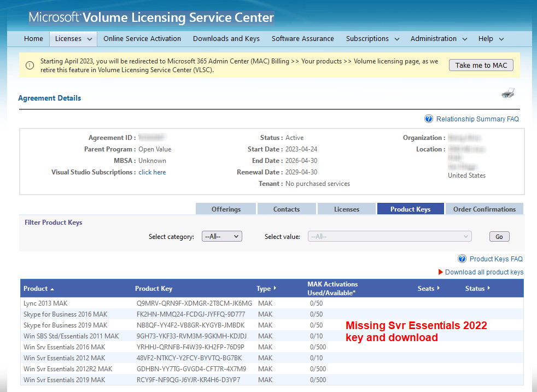
Task: Select Win Svr Essentials 2012R2 MAK product
Action: (68, 369)
